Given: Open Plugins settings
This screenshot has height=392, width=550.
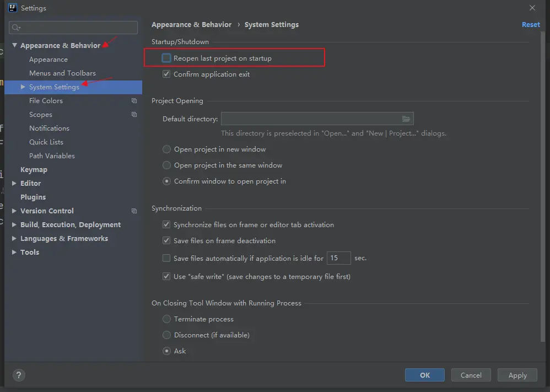Looking at the screenshot, I should pyautogui.click(x=33, y=197).
